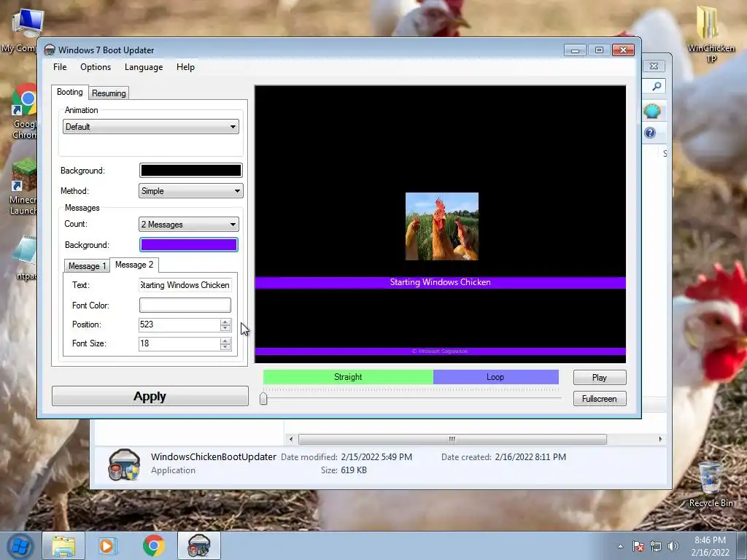Click the chicken image in the preview
Screen dimensions: 747x560
(441, 226)
